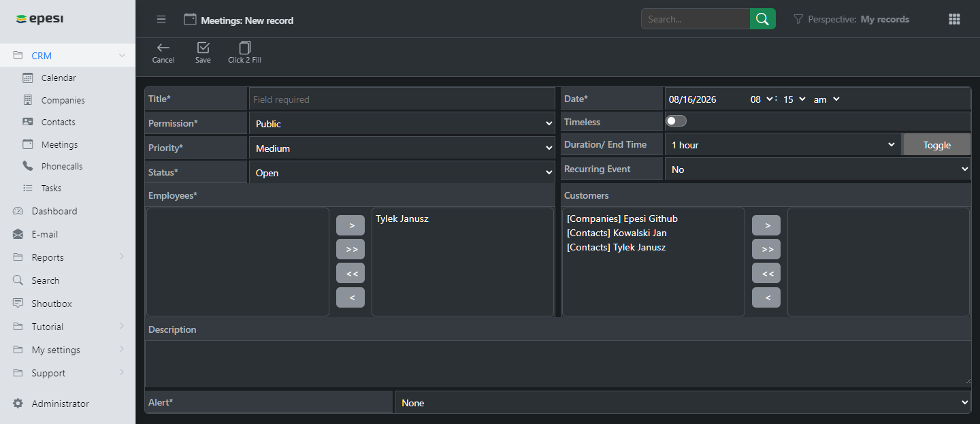Click the Toggle button beside Duration

pos(936,145)
